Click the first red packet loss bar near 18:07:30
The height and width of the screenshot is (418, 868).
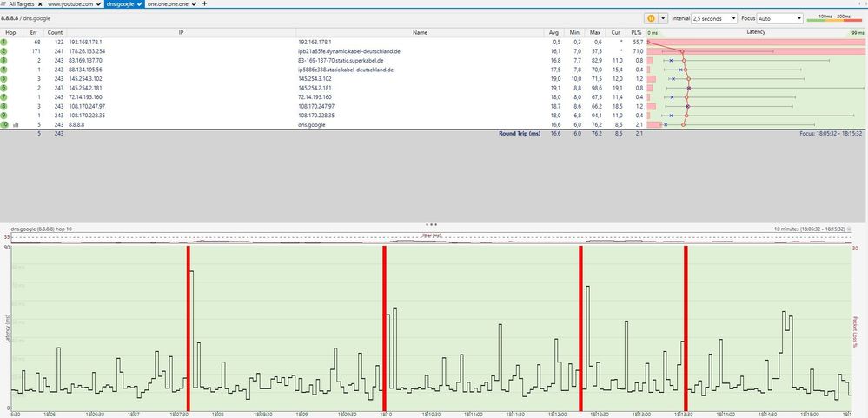click(189, 328)
